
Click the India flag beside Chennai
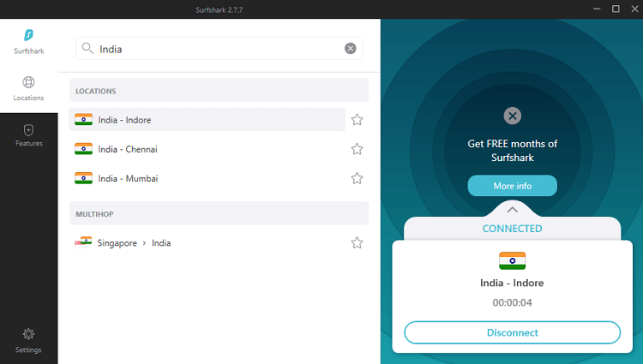[83, 149]
